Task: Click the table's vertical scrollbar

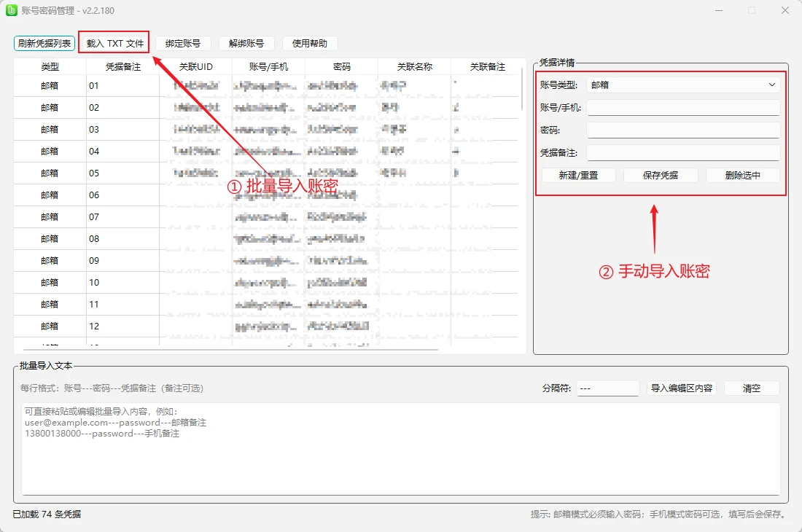Action: tap(522, 90)
